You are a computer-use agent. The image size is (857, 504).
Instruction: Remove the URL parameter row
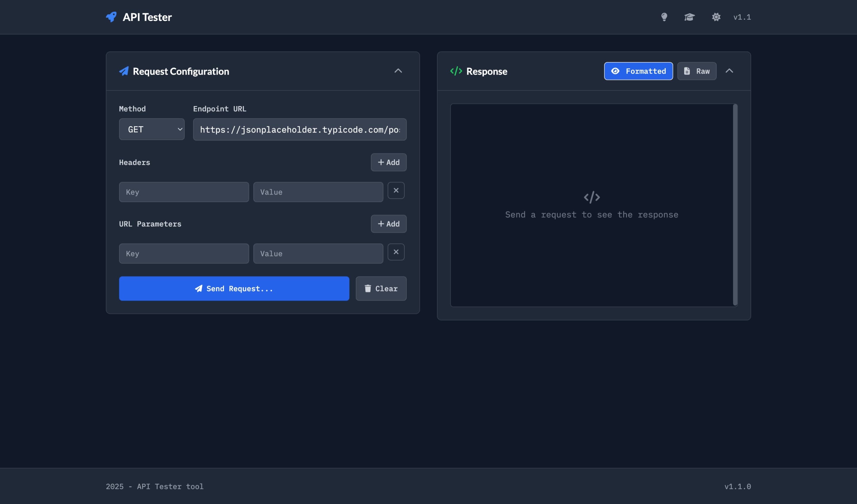pos(396,252)
